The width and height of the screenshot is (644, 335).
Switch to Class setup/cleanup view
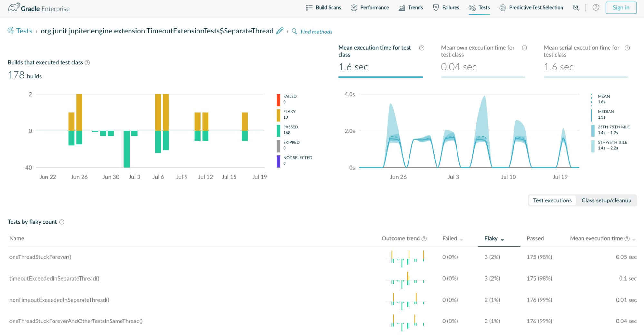[606, 200]
